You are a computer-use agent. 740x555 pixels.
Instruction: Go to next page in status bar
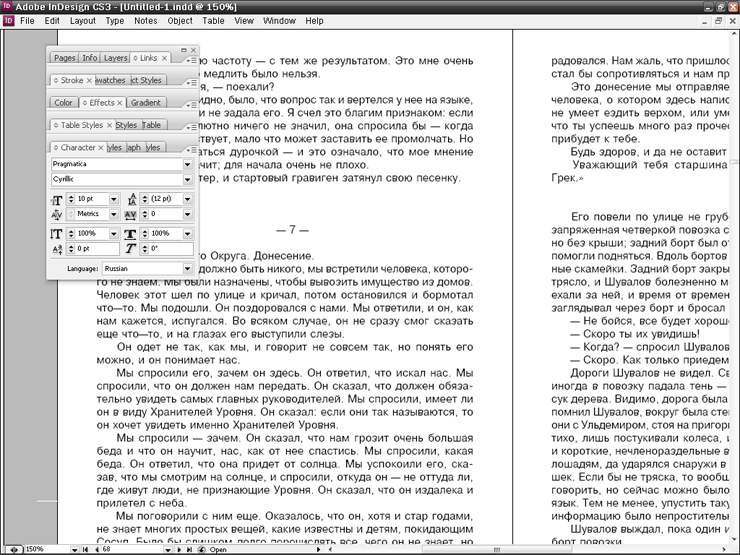(179, 549)
